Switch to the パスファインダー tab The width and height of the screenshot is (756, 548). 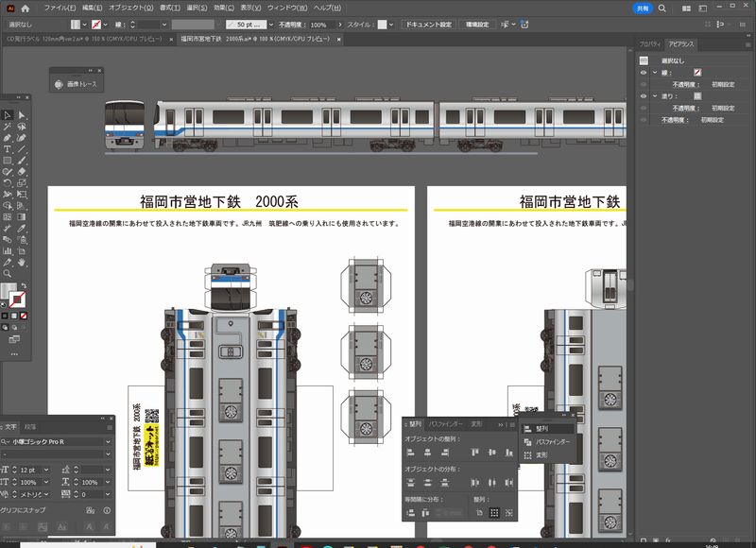444,424
